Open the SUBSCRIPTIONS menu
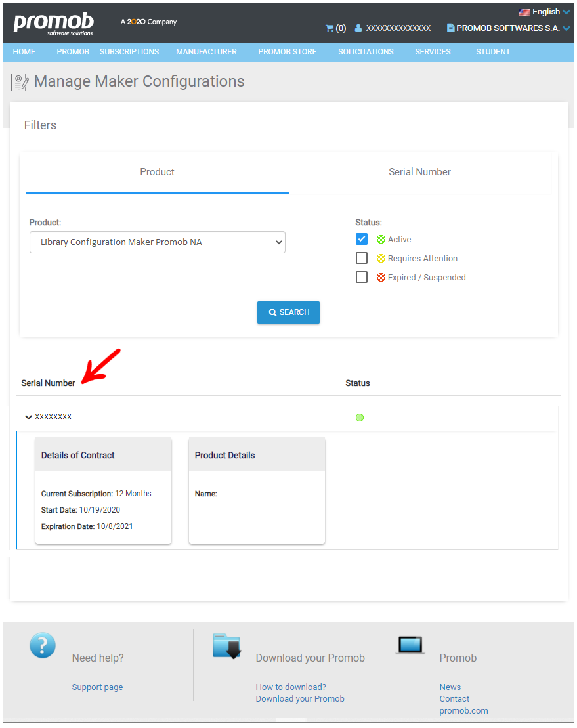Image resolution: width=577 pixels, height=728 pixels. [x=129, y=52]
